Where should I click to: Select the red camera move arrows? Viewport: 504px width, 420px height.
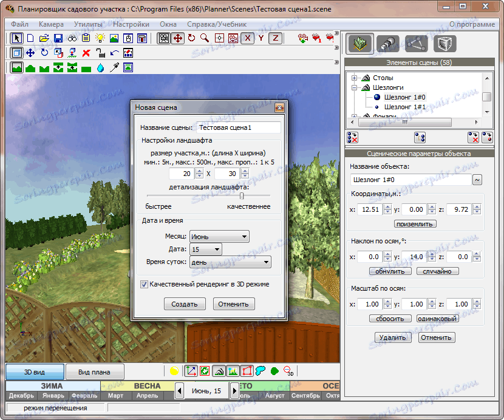pos(178,38)
